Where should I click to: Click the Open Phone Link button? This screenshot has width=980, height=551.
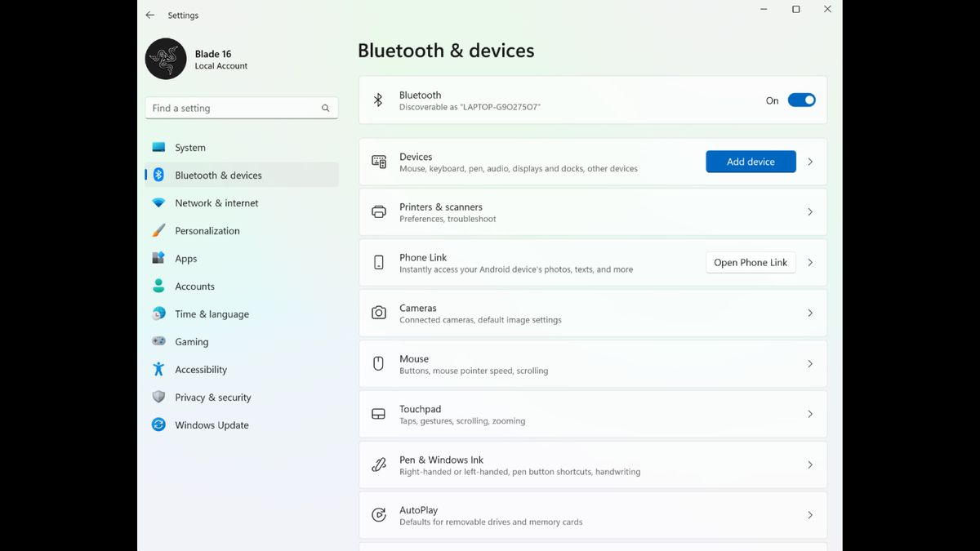click(x=750, y=262)
